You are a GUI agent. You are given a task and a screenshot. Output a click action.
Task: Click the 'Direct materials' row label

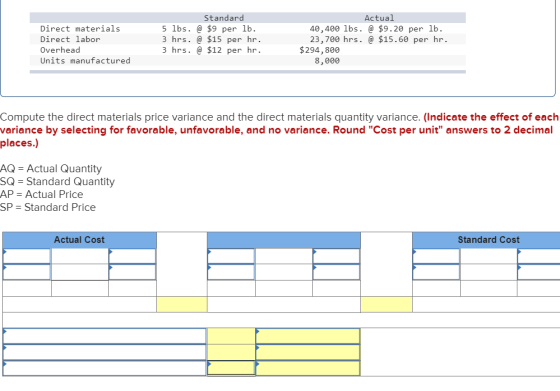80,29
